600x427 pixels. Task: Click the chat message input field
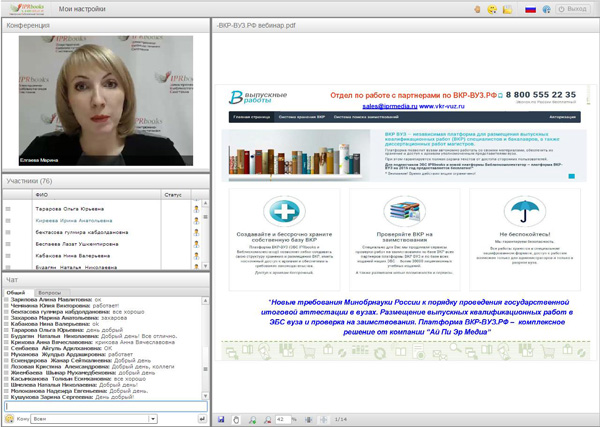coord(106,406)
